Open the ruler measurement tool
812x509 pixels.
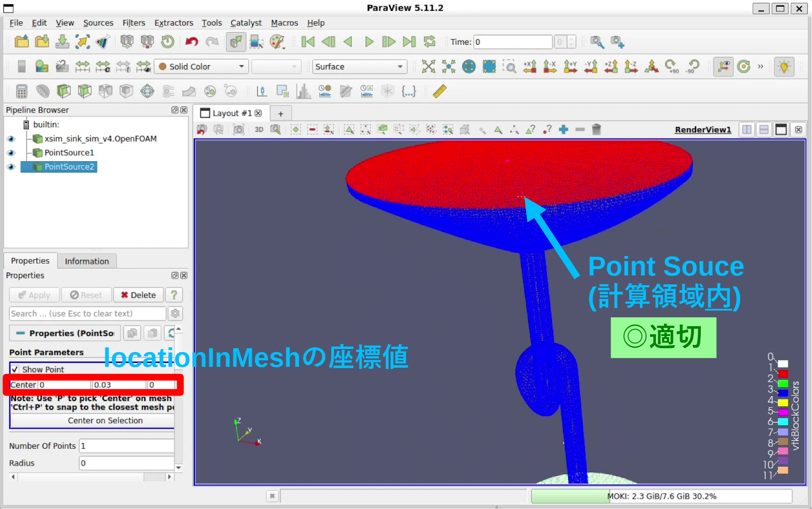tap(439, 91)
